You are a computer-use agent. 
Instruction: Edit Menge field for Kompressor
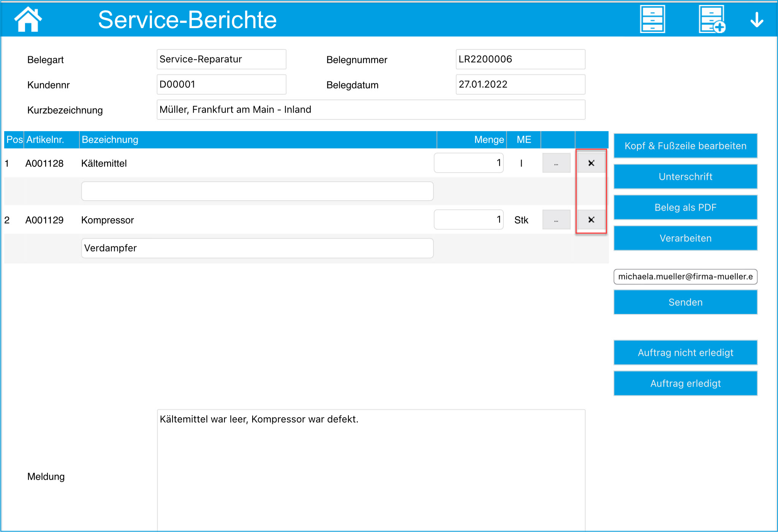tap(469, 220)
